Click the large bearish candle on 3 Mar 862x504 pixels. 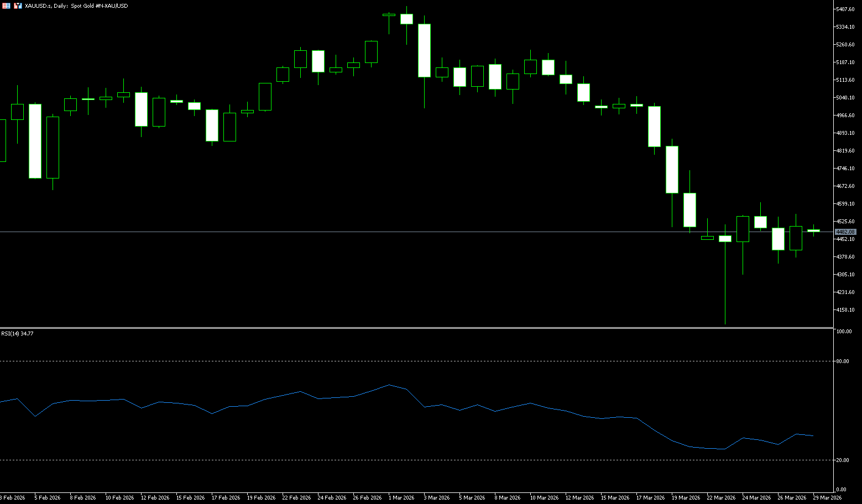click(x=424, y=50)
